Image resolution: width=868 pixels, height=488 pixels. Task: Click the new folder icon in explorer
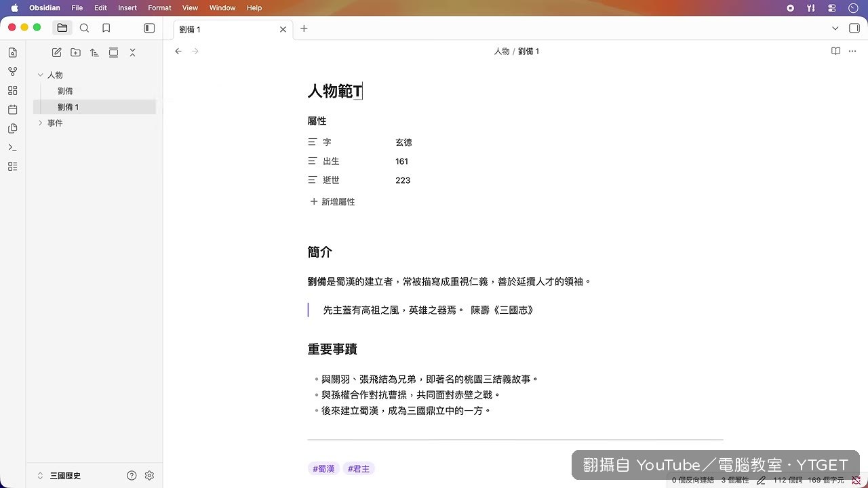point(75,52)
